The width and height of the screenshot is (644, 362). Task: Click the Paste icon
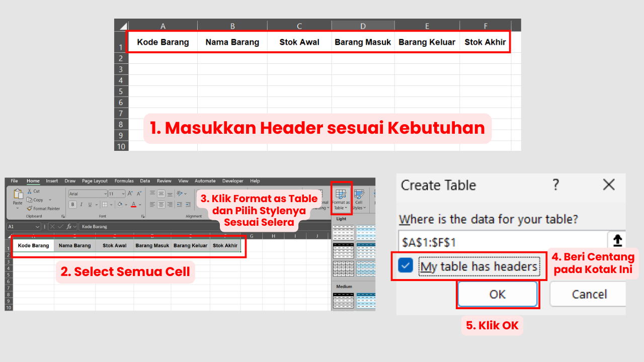(18, 197)
